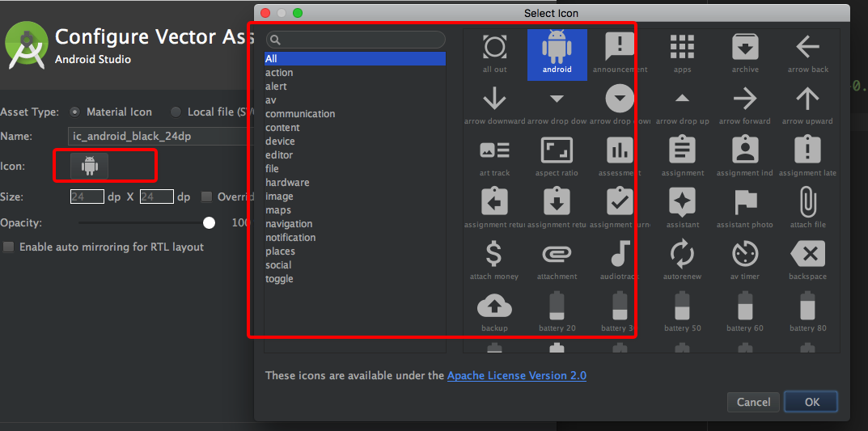Click the Name field ic_android_black_24dp
This screenshot has height=431, width=868.
[160, 136]
